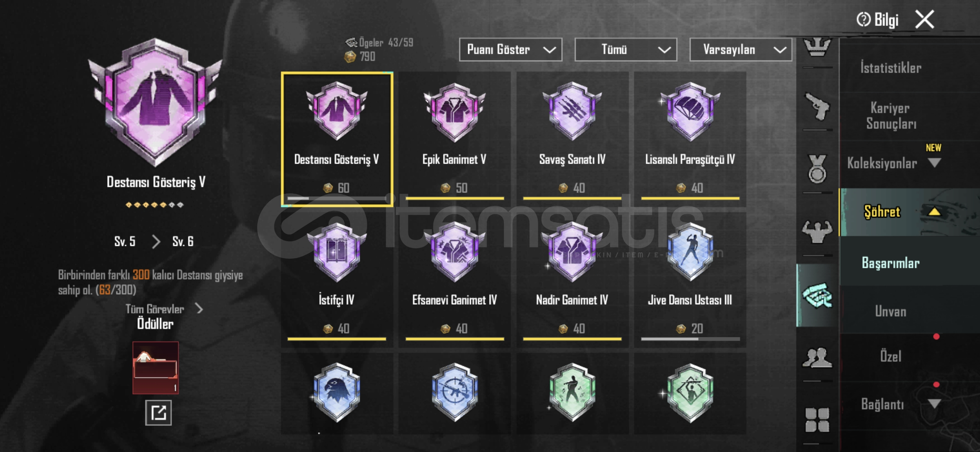Open the medal sidebar icon
This screenshot has height=452, width=980.
click(817, 169)
